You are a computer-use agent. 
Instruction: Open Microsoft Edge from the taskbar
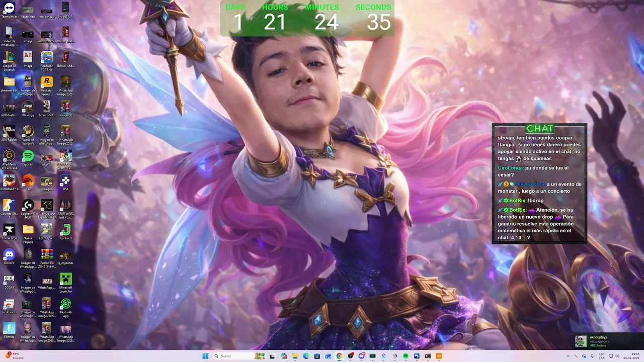[306, 356]
